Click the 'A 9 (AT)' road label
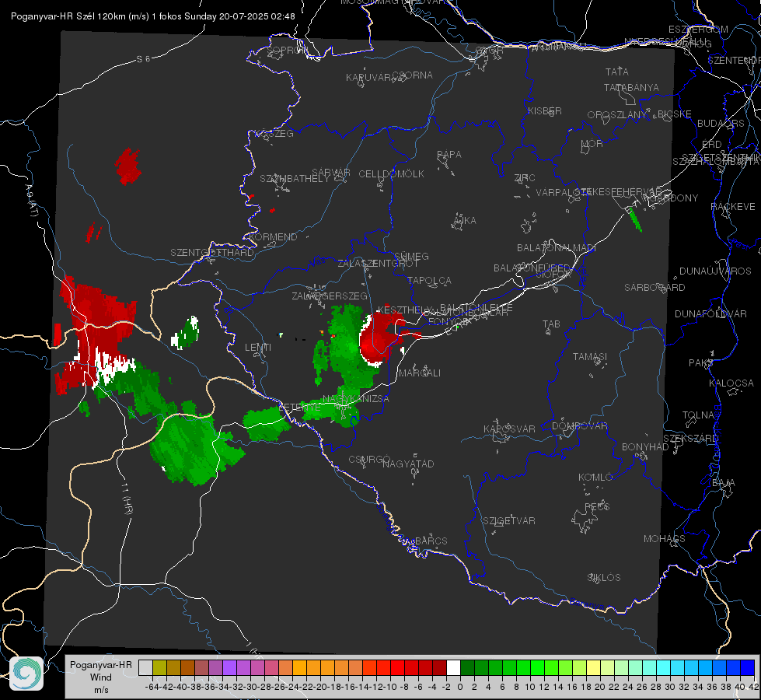 click(31, 201)
